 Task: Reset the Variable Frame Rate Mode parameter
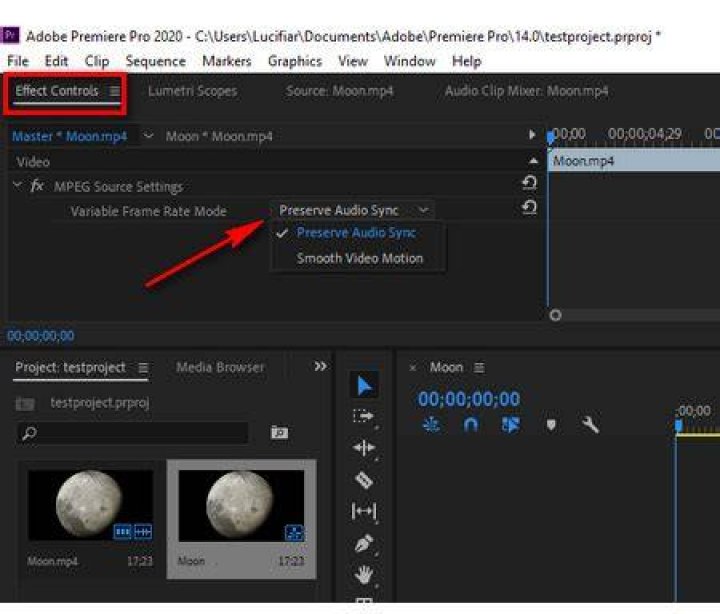coord(529,207)
